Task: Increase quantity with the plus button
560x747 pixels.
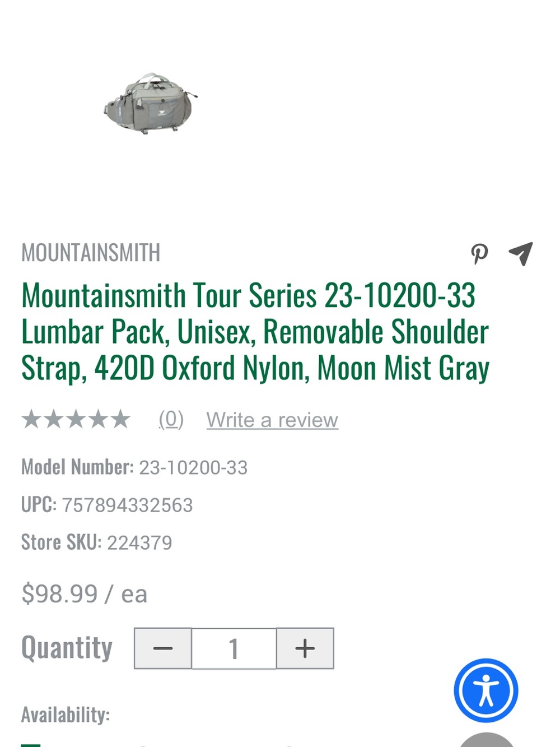Action: click(305, 648)
